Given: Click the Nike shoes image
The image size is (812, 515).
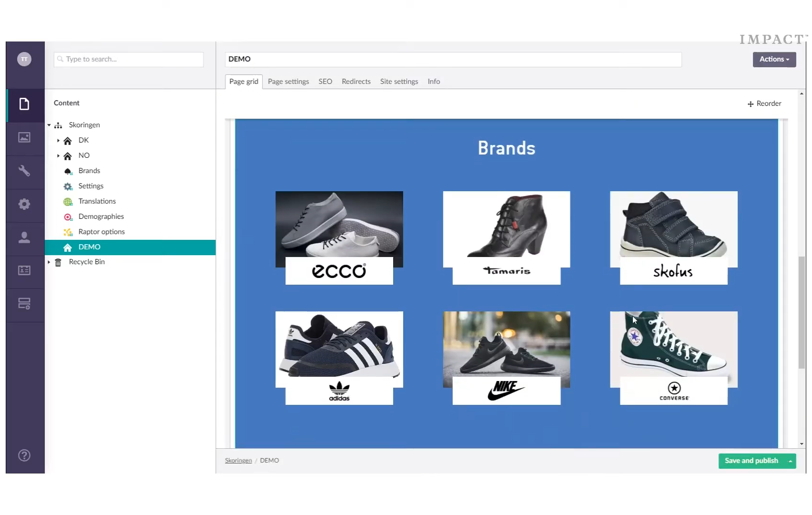Looking at the screenshot, I should click(x=507, y=349).
